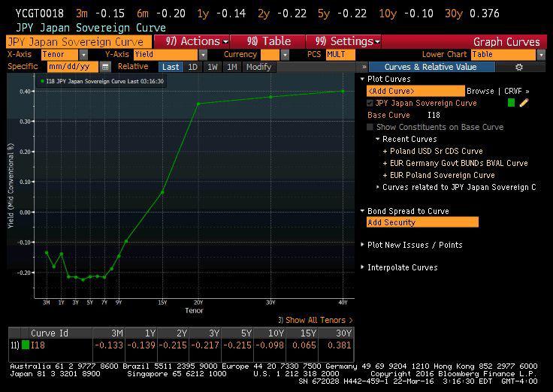The image size is (553, 392).
Task: Click green I18 swatch in table row
Action: pos(26,345)
